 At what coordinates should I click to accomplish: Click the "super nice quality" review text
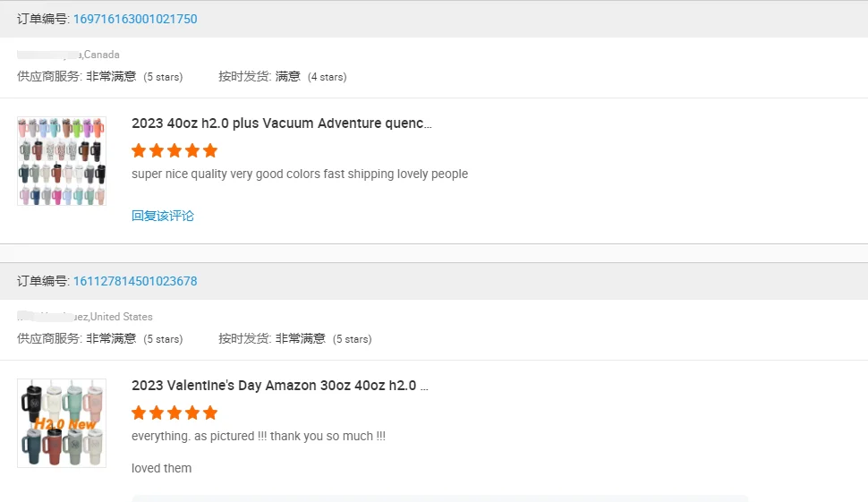point(299,174)
